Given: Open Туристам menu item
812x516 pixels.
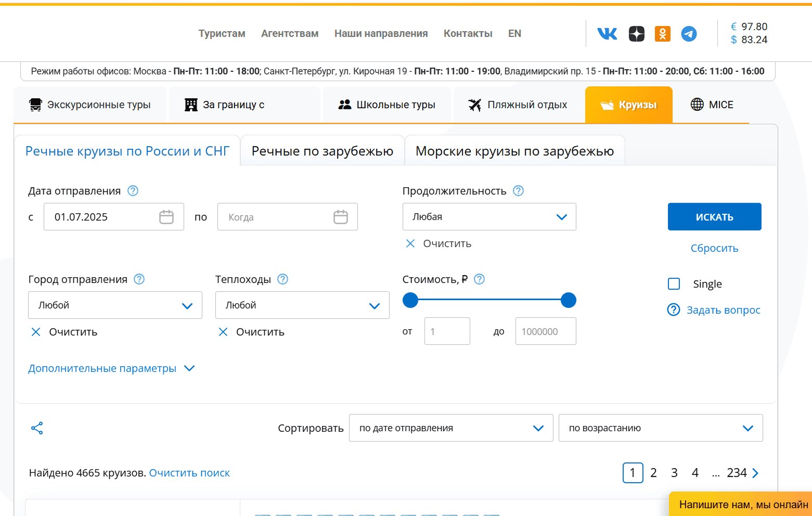Looking at the screenshot, I should click(x=222, y=33).
